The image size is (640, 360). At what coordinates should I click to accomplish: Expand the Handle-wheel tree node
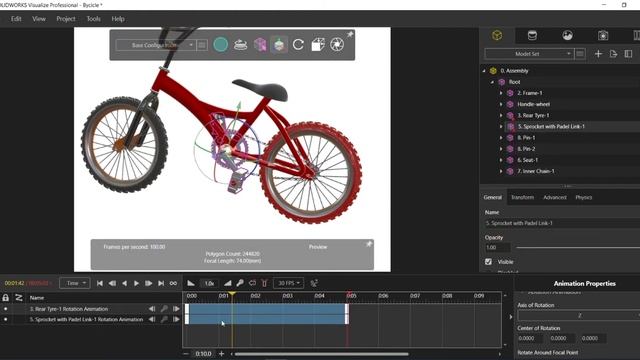pyautogui.click(x=501, y=104)
